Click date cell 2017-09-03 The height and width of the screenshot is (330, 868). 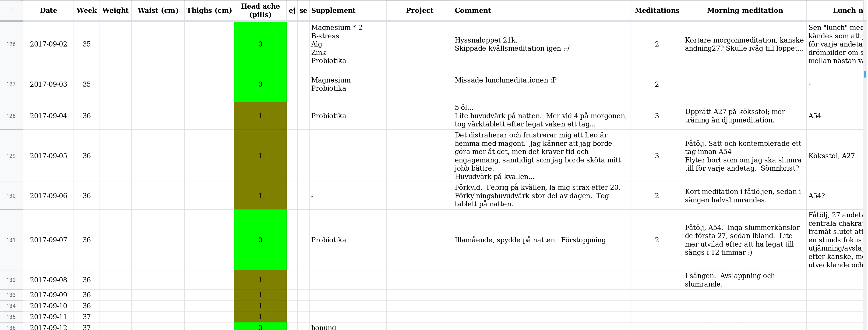click(x=49, y=84)
